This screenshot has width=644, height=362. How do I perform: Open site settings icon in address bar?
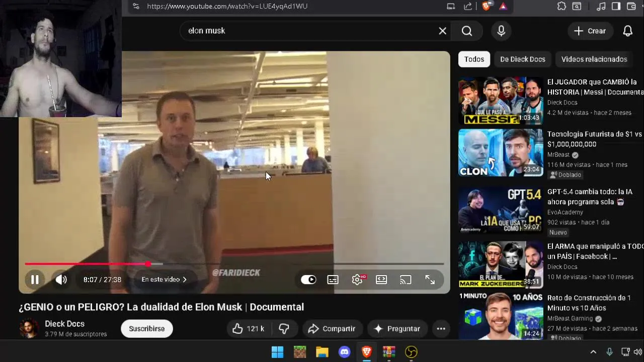(x=136, y=6)
